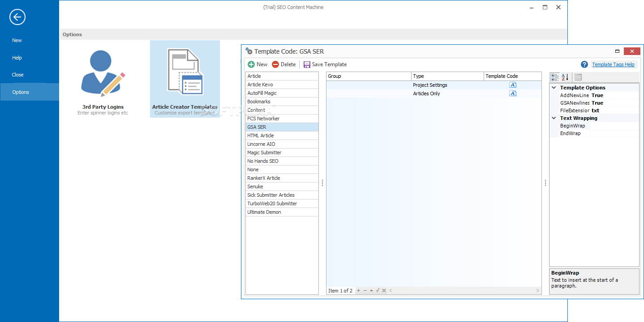The height and width of the screenshot is (322, 644).
Task: Click the blue help question-mark icon
Action: tap(584, 64)
